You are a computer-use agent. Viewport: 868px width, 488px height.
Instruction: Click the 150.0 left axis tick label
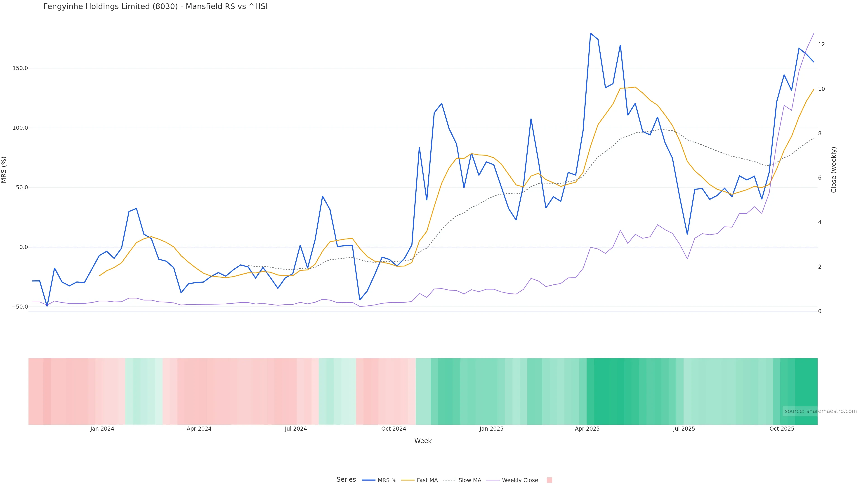(20, 68)
